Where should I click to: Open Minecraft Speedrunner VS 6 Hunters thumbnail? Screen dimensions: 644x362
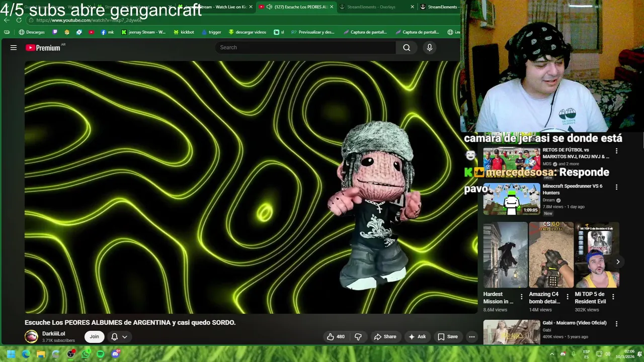tap(511, 199)
